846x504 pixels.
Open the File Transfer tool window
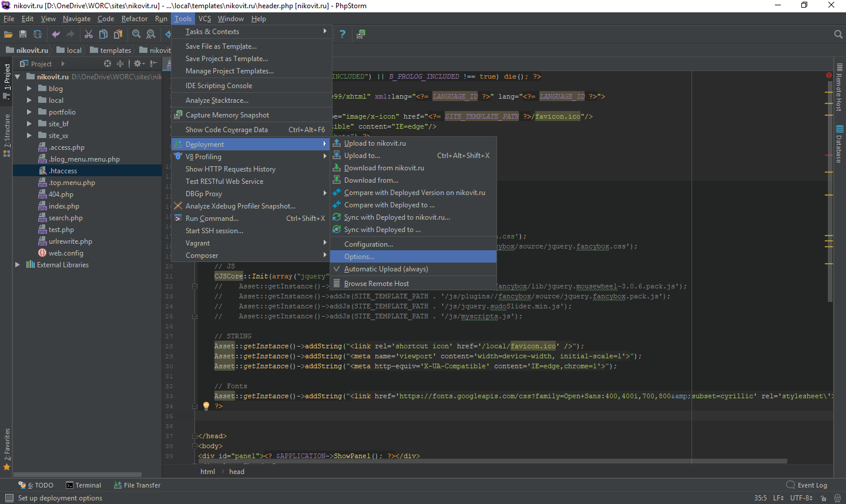tap(137, 485)
